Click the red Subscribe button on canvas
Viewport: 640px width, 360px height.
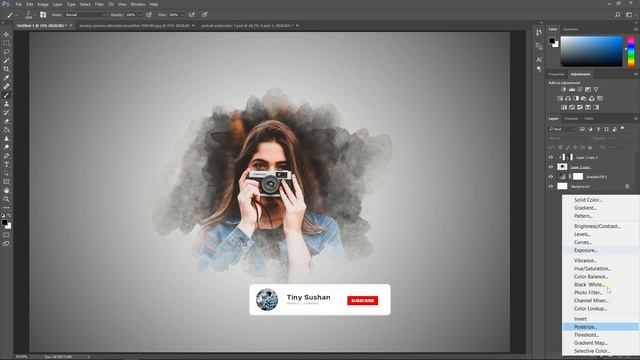[x=362, y=300]
